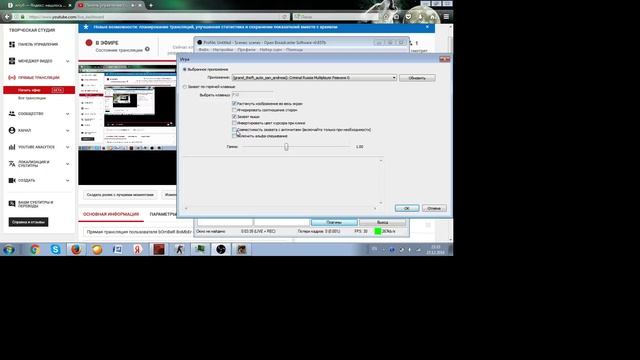Click the live streaming Прямые трансляции icon
The height and width of the screenshot is (360, 640).
[12, 78]
